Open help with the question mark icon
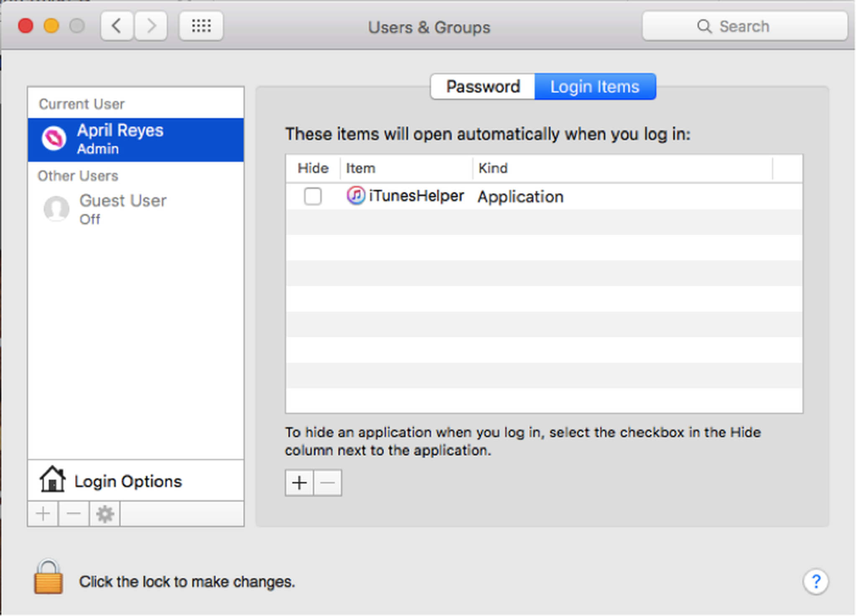Screen dimensions: 856x616 [x=816, y=581]
